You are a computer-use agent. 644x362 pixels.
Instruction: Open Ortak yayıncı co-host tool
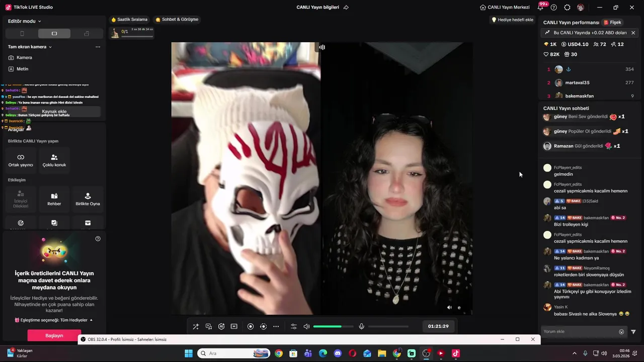pyautogui.click(x=21, y=160)
